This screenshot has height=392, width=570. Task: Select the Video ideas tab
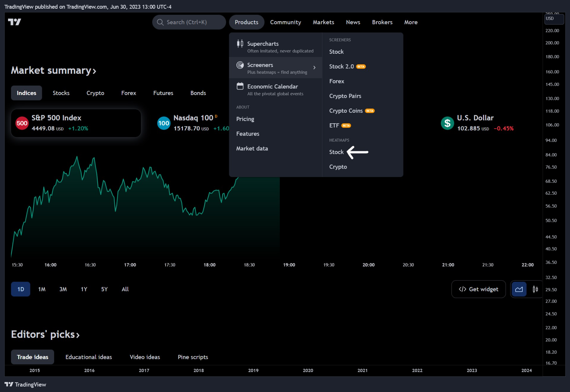click(145, 357)
